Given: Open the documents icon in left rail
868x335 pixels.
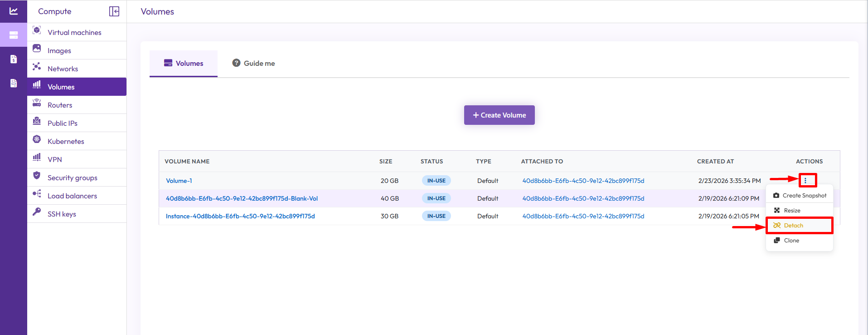Looking at the screenshot, I should click(14, 83).
